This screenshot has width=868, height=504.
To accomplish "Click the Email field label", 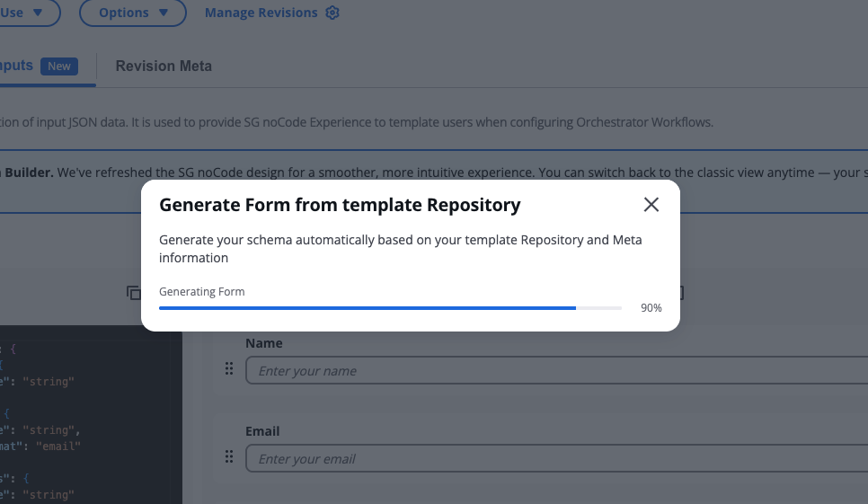I will point(262,431).
